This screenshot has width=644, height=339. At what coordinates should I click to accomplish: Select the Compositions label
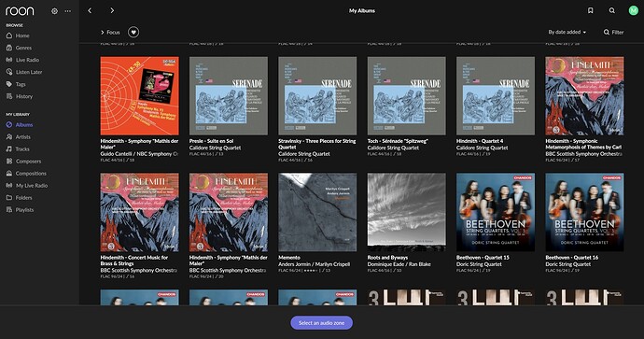coord(31,174)
